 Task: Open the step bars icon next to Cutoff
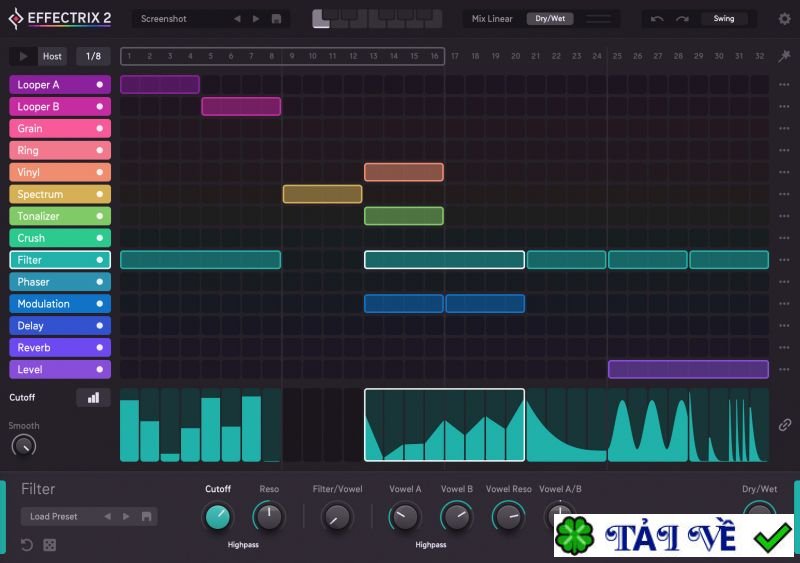tap(93, 398)
